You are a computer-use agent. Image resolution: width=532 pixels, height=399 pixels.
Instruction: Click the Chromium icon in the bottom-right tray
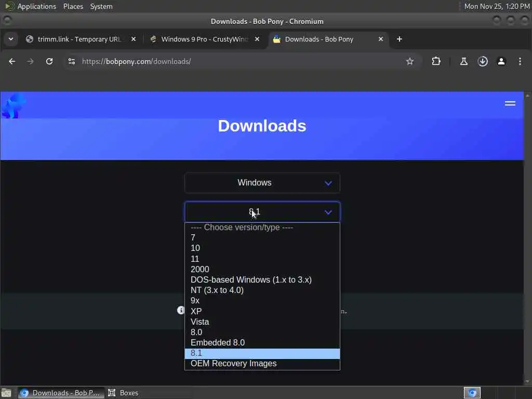tap(472, 393)
